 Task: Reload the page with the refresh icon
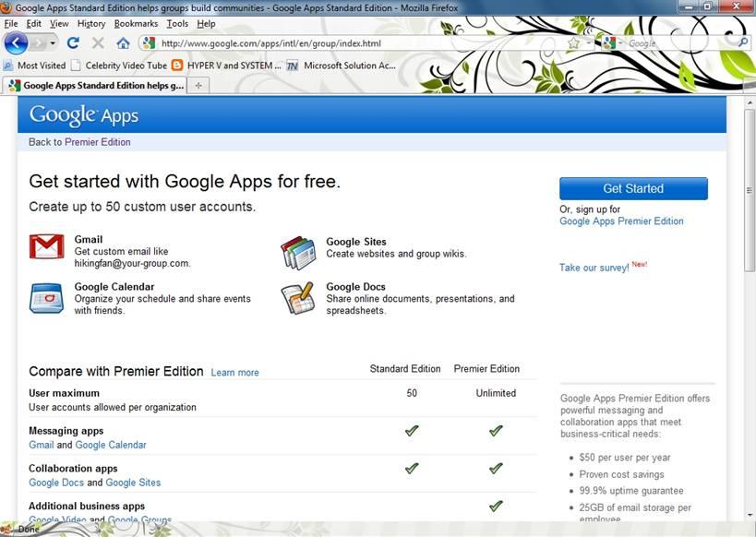tap(73, 42)
